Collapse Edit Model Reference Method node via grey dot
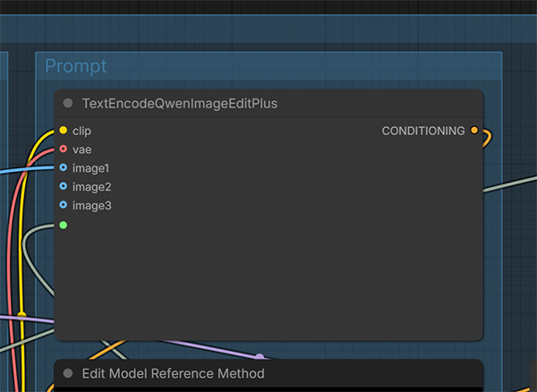537x392 pixels. [x=68, y=373]
